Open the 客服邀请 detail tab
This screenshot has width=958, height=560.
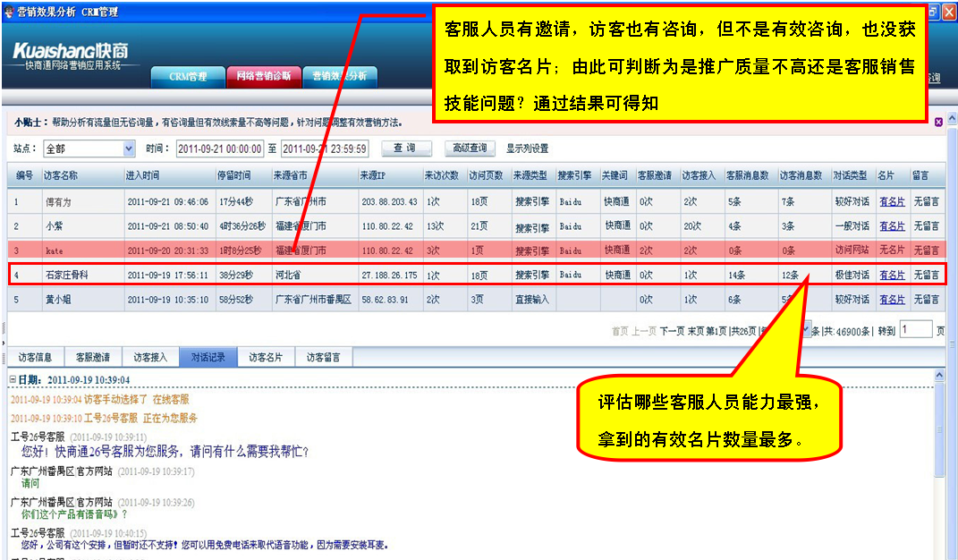[x=93, y=358]
